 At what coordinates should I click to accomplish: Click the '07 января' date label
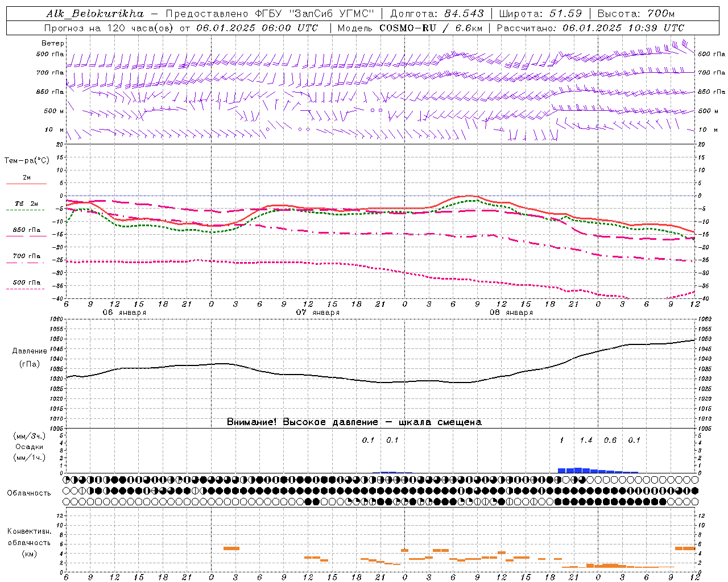click(317, 313)
